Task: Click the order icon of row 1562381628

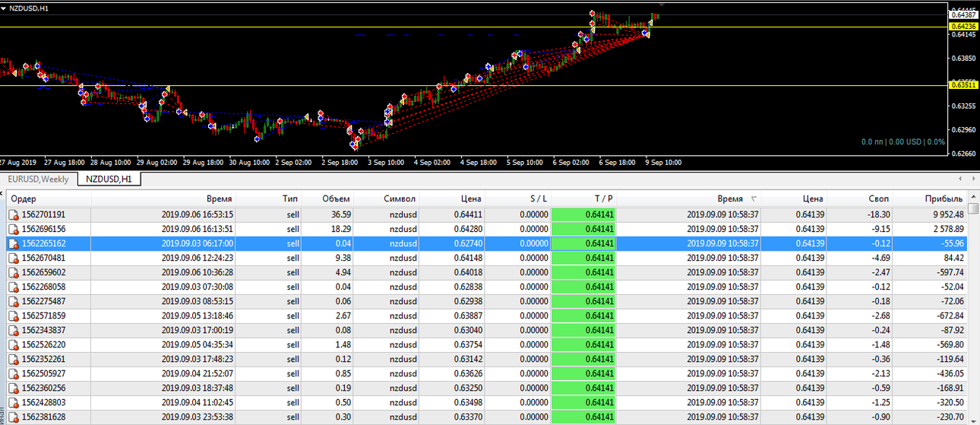Action: point(13,417)
